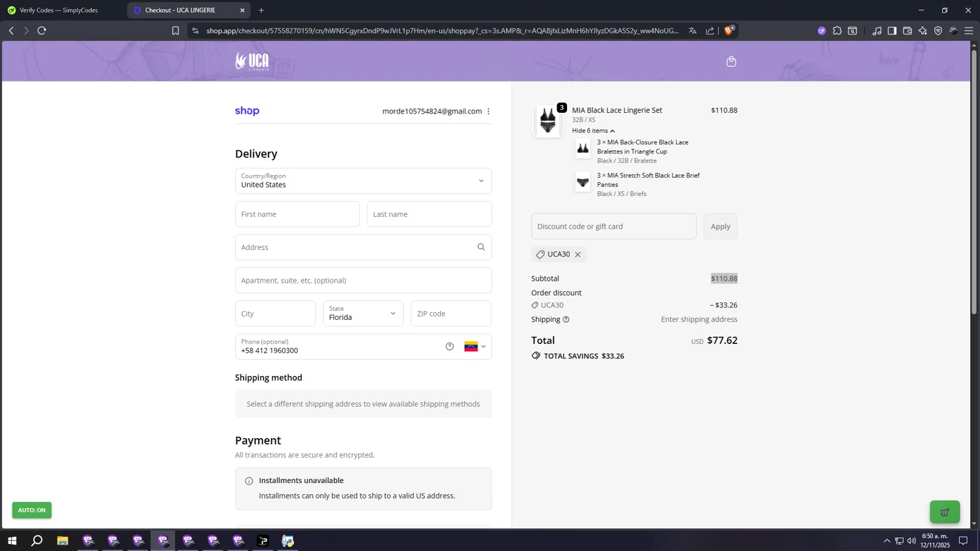
Task: Show the shipping info help icon
Action: click(x=566, y=319)
